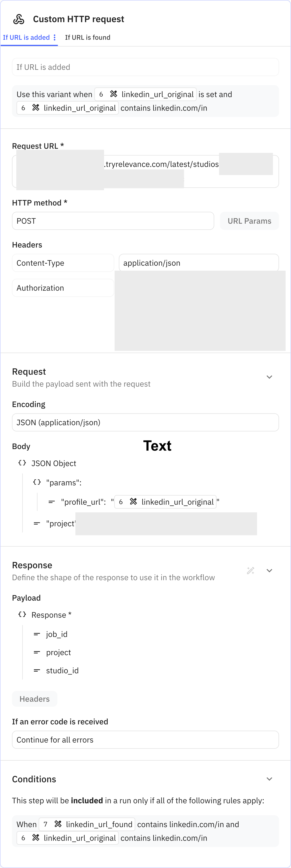The height and width of the screenshot is (868, 291).
Task: Click the string icon beside job_id field
Action: click(37, 634)
